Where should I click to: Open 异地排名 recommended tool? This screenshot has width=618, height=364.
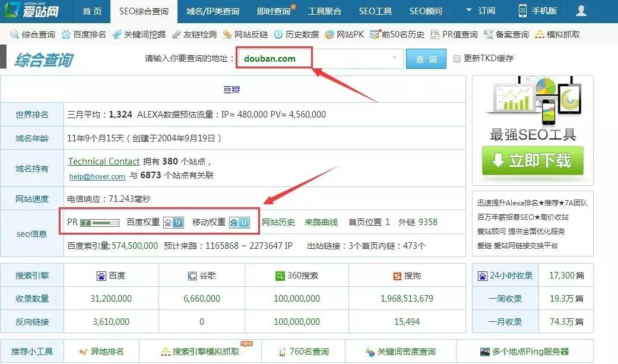point(102,352)
